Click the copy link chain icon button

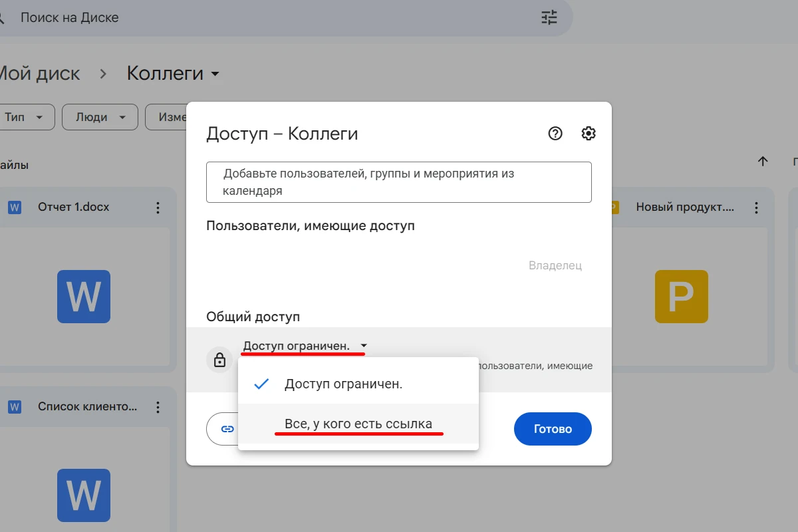point(227,429)
